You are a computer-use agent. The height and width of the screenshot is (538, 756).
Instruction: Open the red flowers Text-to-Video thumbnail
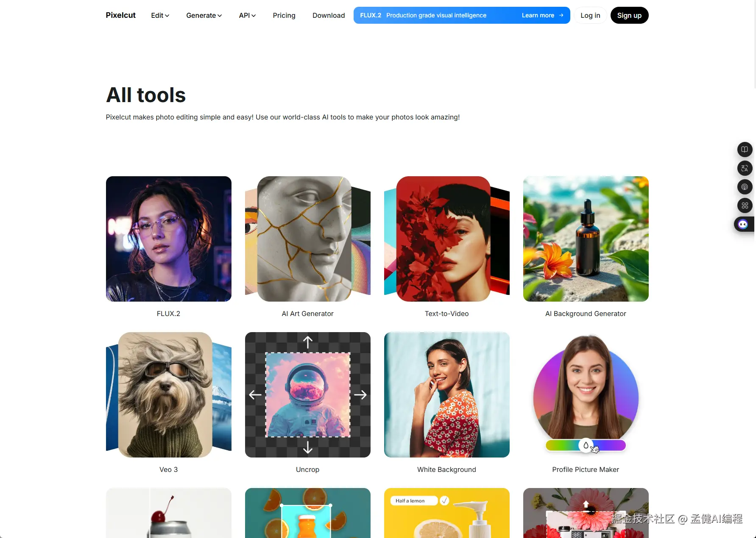click(x=447, y=239)
